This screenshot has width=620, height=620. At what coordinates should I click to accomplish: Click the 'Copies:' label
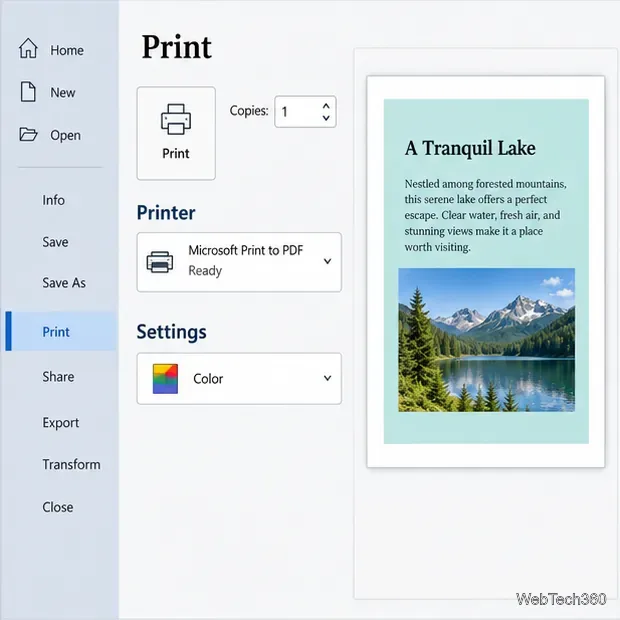pos(249,111)
